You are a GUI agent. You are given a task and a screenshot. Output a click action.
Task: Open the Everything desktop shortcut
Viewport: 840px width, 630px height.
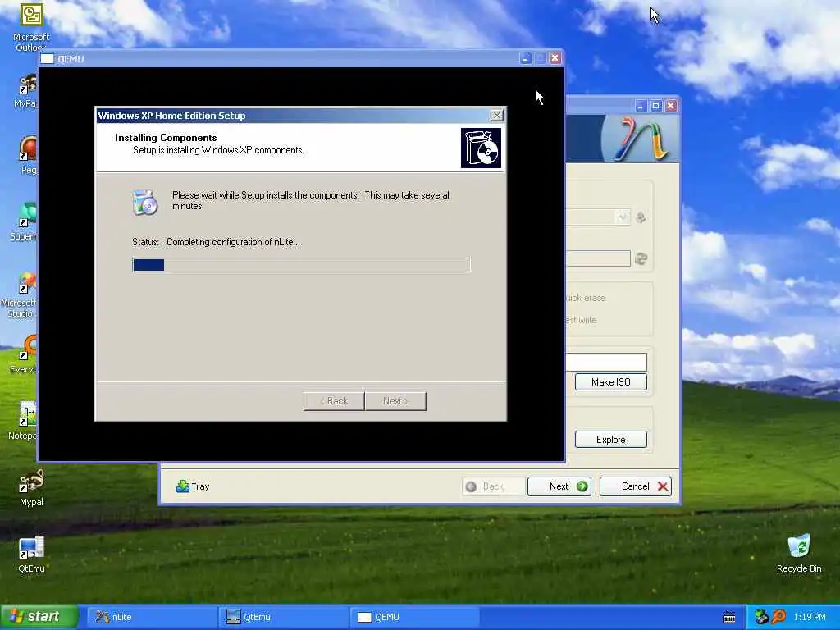pyautogui.click(x=24, y=354)
